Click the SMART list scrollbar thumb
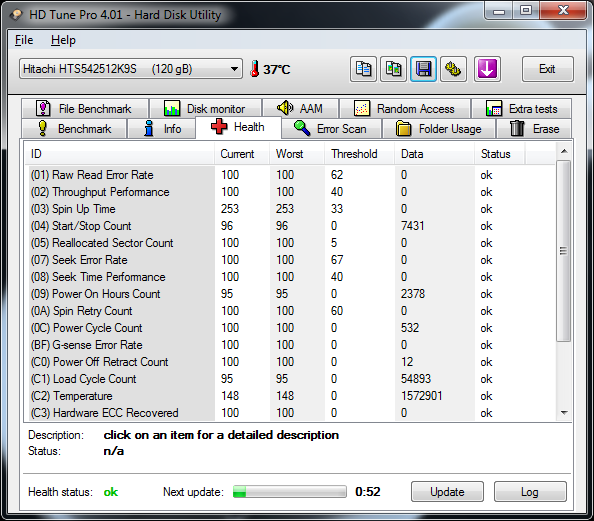The width and height of the screenshot is (594, 521). [x=564, y=251]
